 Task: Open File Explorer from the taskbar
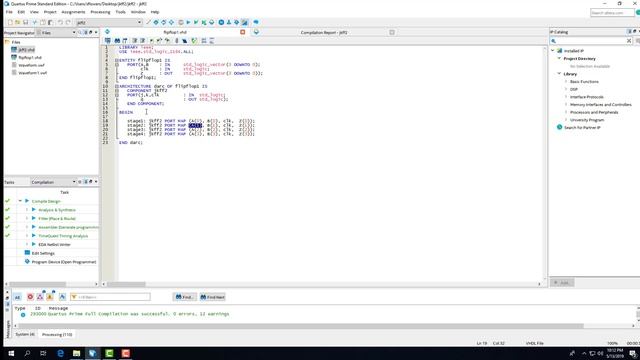click(x=76, y=353)
